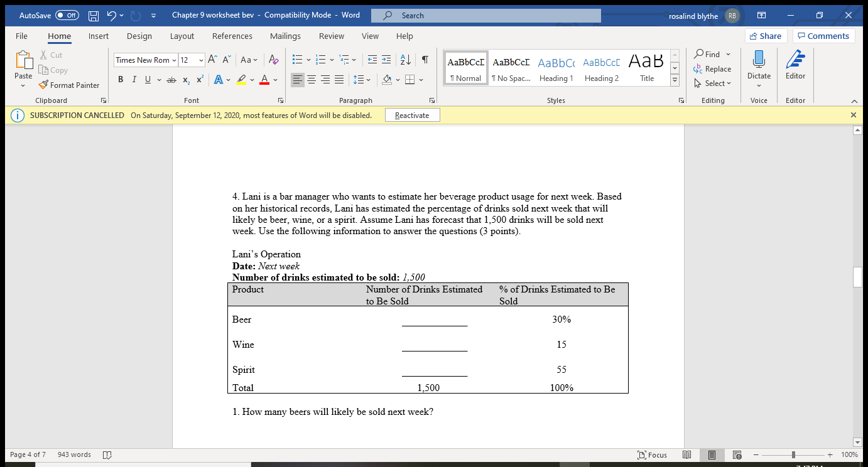Show paragraph marks with the ¶ icon
The image size is (868, 467).
[425, 60]
